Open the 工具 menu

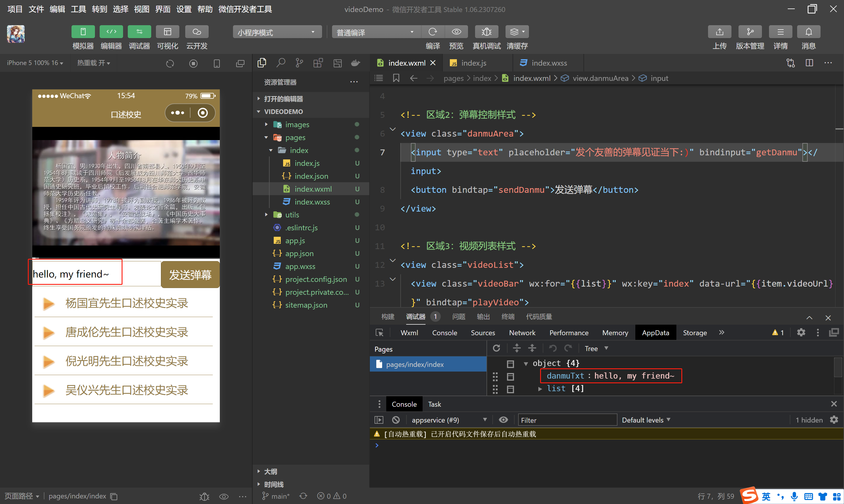tap(78, 9)
